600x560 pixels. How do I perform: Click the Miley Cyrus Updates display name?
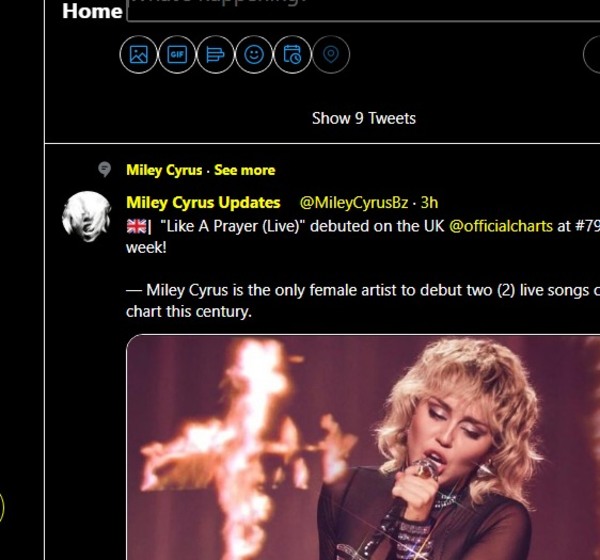pyautogui.click(x=203, y=202)
